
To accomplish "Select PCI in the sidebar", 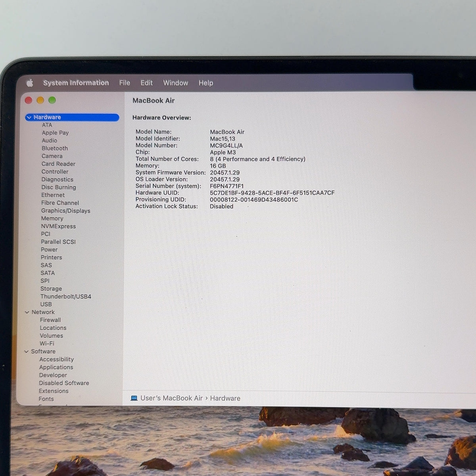I will pos(46,234).
